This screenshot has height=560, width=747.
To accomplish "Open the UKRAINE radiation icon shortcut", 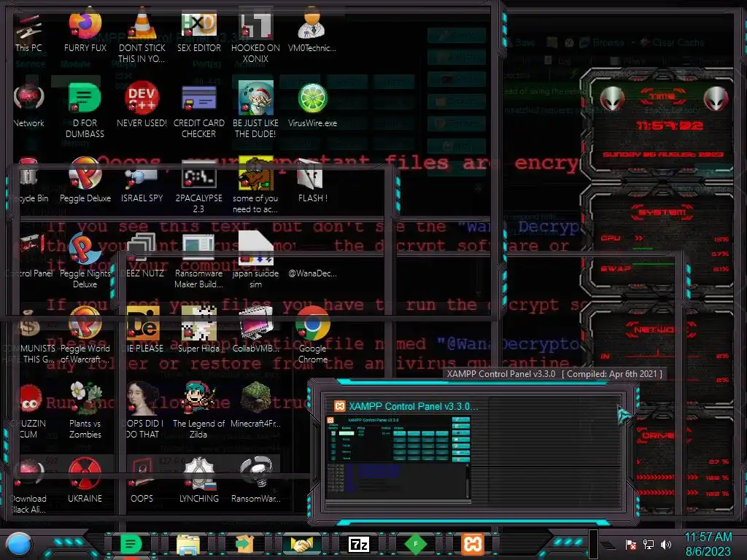I will pos(85,480).
